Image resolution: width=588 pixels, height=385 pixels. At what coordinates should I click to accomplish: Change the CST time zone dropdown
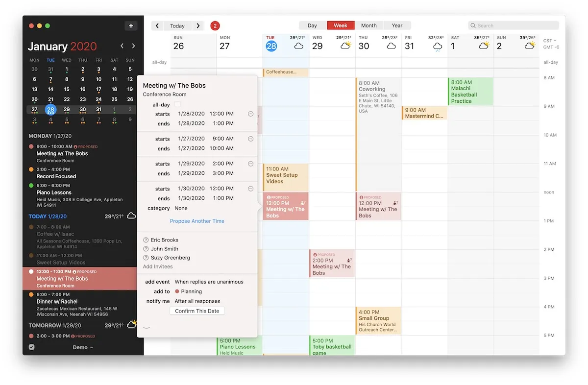[550, 41]
